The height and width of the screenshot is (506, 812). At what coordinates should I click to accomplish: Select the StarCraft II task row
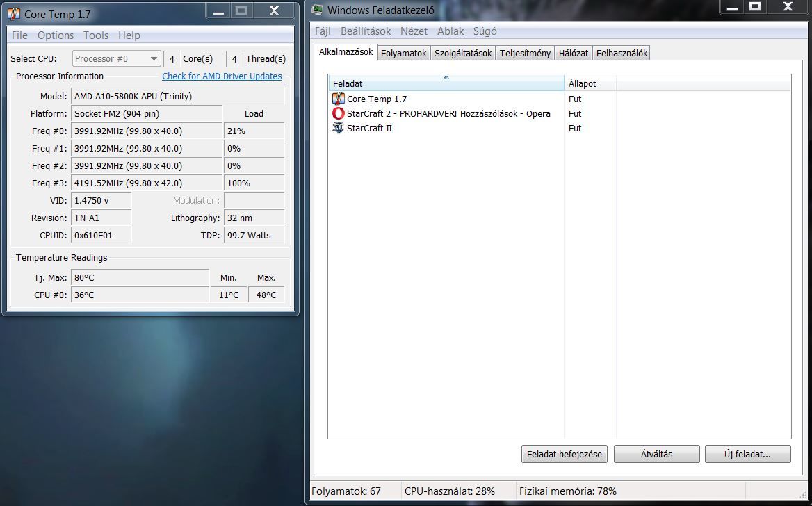point(559,128)
